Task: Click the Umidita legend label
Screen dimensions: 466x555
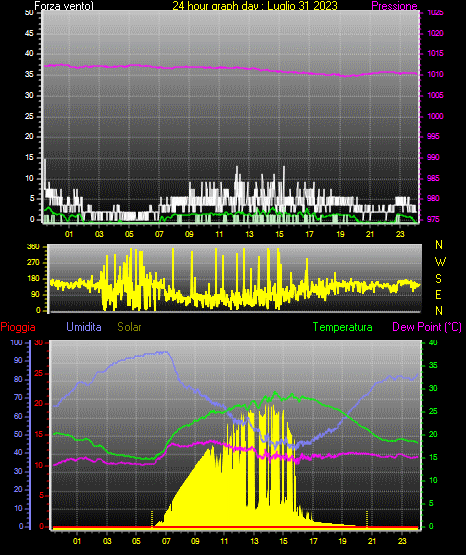Action: [x=84, y=327]
